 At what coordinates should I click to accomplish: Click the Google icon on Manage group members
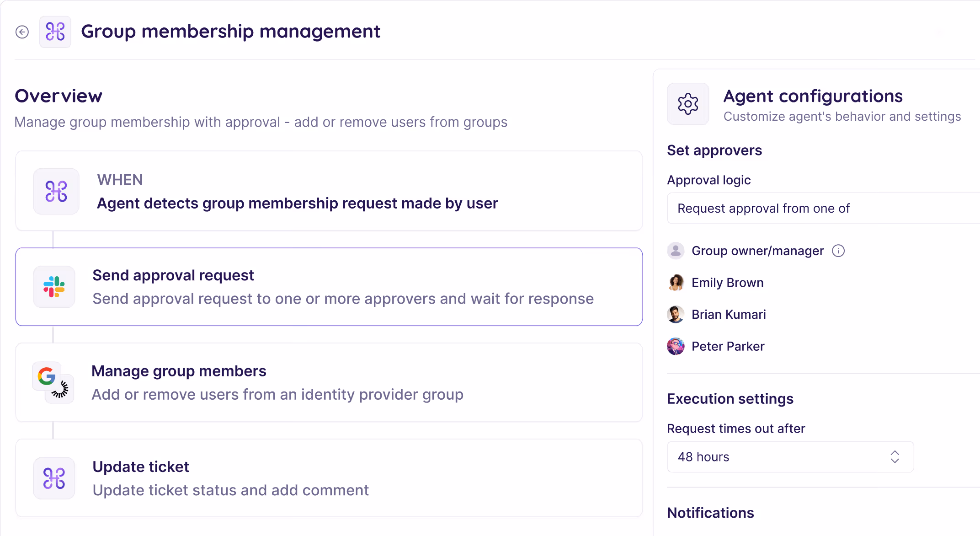[x=47, y=376]
